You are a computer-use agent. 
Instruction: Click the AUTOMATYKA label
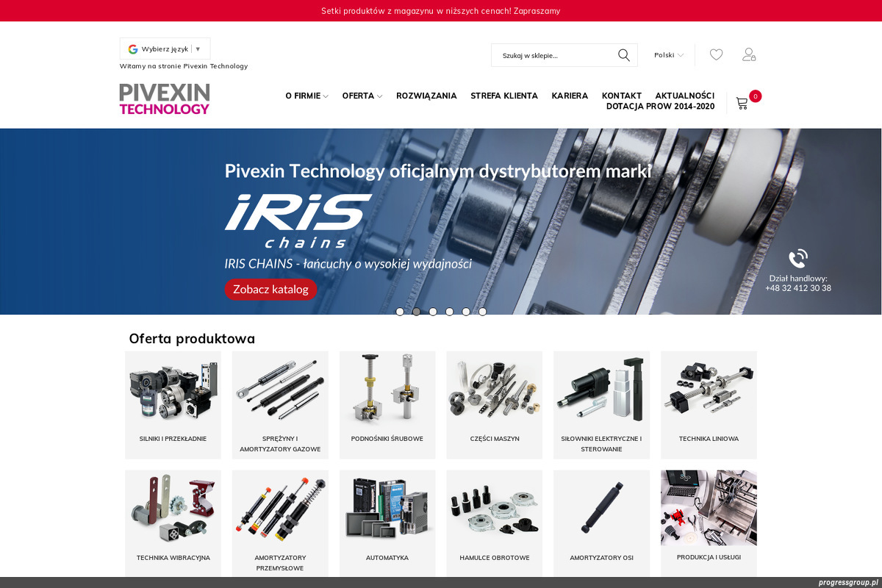tap(387, 558)
